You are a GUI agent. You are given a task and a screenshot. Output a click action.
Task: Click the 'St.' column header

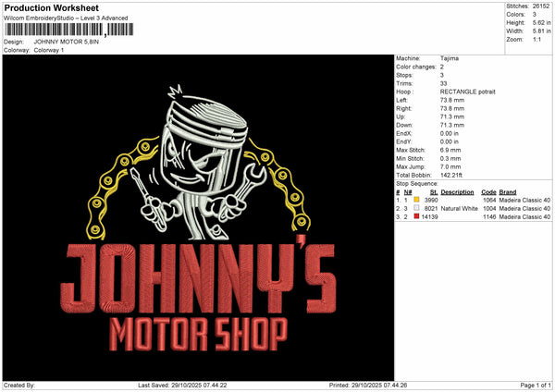[434, 192]
